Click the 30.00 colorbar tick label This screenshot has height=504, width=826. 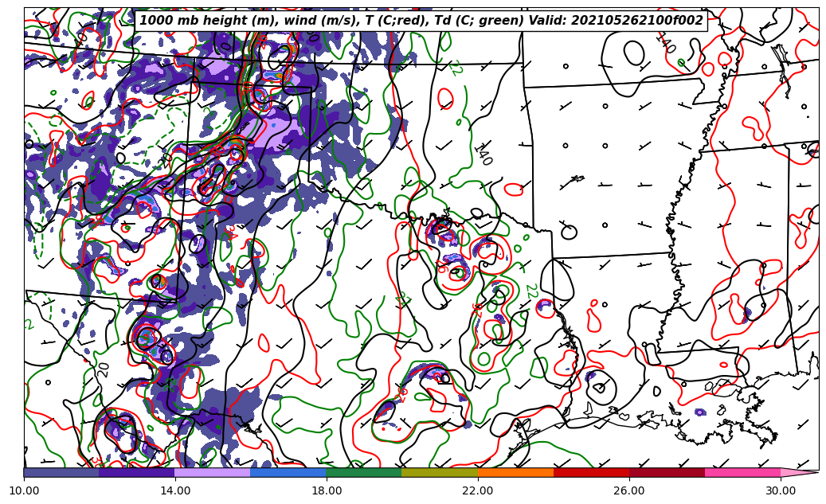781,490
